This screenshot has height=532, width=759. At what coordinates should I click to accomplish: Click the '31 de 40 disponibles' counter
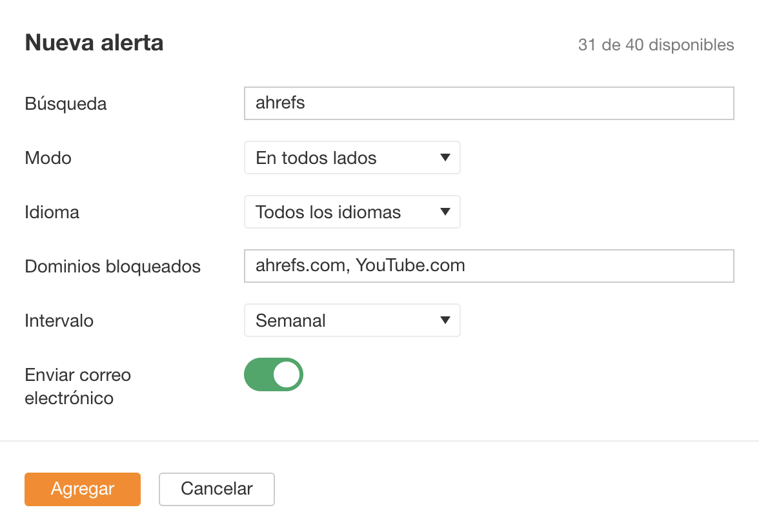coord(656,45)
